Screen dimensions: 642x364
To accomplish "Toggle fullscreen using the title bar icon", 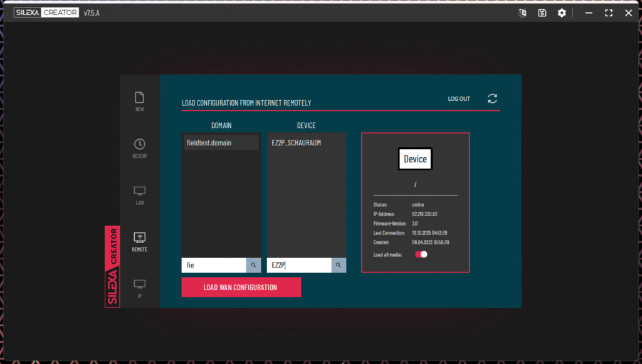I will point(608,13).
